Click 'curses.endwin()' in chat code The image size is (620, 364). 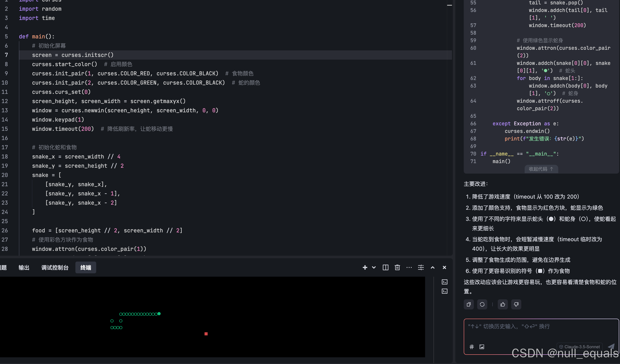tap(527, 131)
